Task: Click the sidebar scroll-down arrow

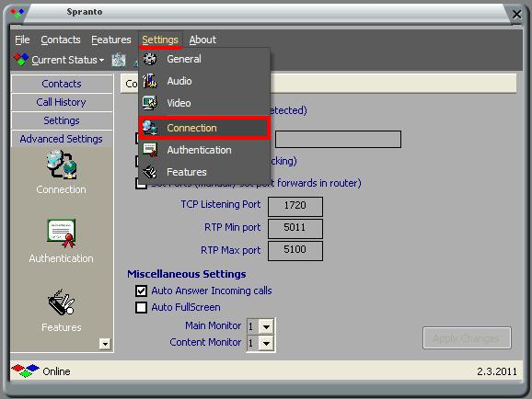Action: (x=105, y=344)
